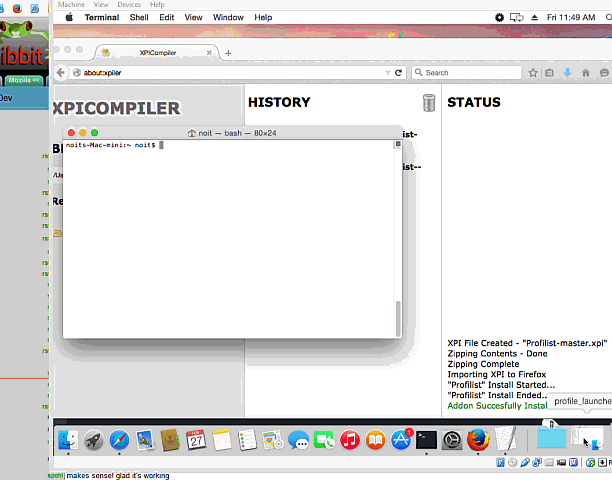Open iTunes music note icon in dock

[x=350, y=440]
